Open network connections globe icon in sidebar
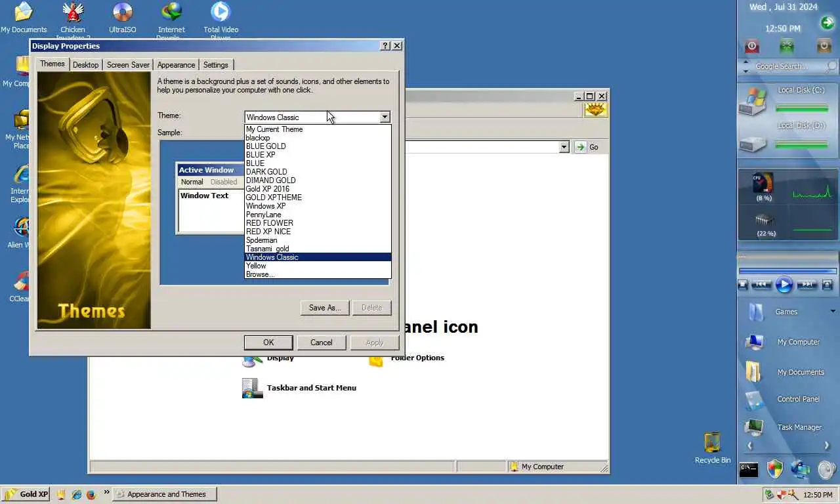This screenshot has height=504, width=840. tap(800, 469)
